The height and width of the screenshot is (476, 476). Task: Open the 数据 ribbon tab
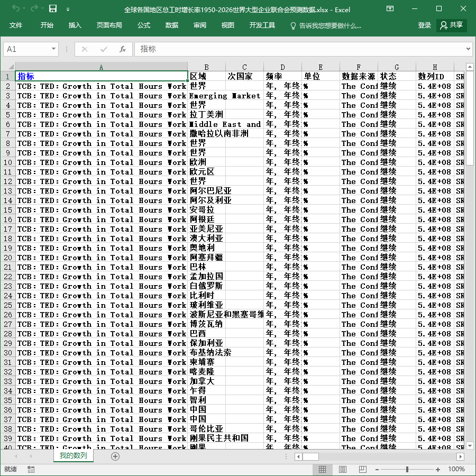171,25
